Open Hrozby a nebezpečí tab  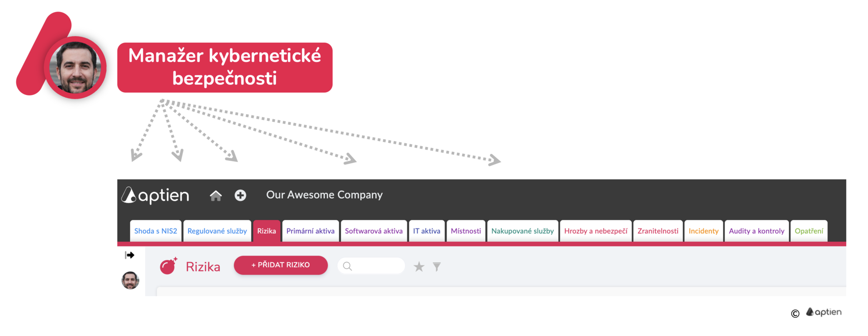(x=596, y=231)
